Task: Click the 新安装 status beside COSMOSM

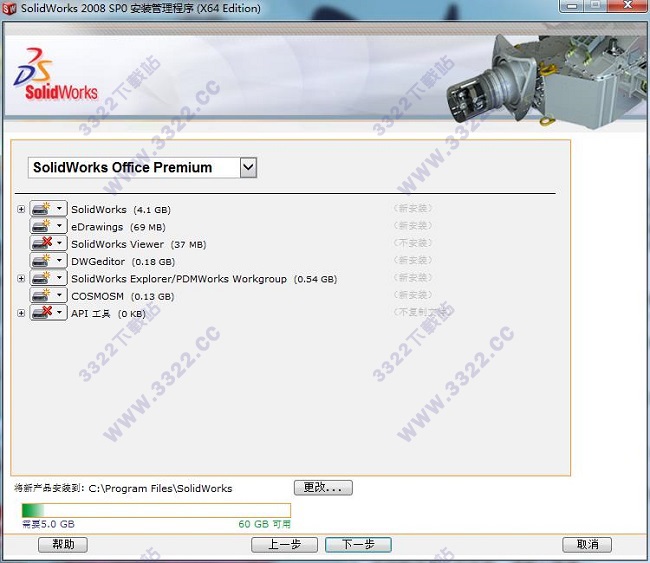Action: [413, 295]
